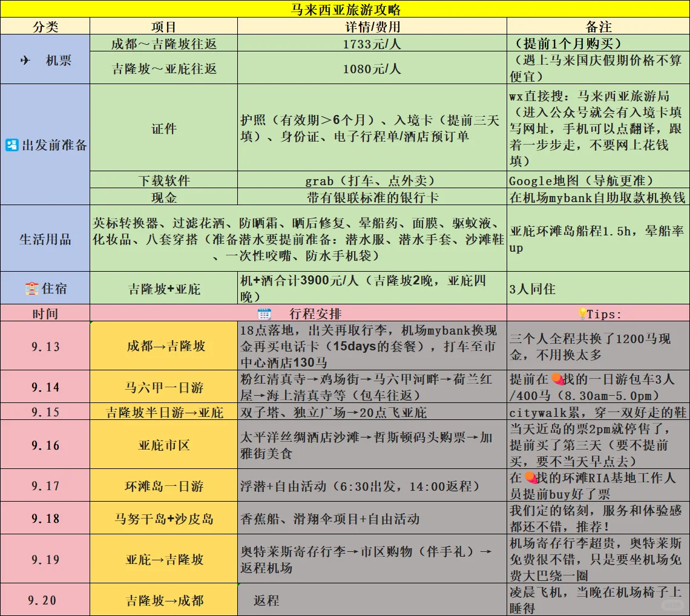Click the pink 时间 header cell
Viewport: 690px width, 616px height.
[x=45, y=314]
